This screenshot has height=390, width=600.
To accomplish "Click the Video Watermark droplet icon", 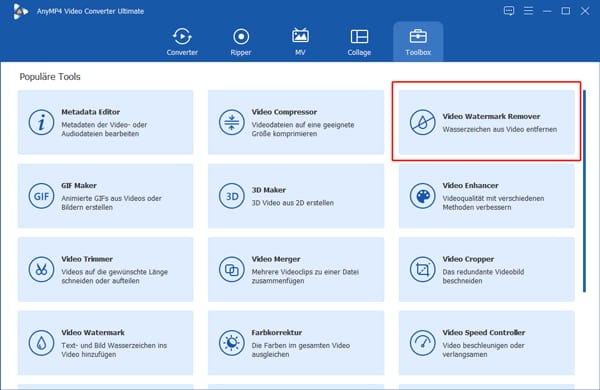I will 41,343.
